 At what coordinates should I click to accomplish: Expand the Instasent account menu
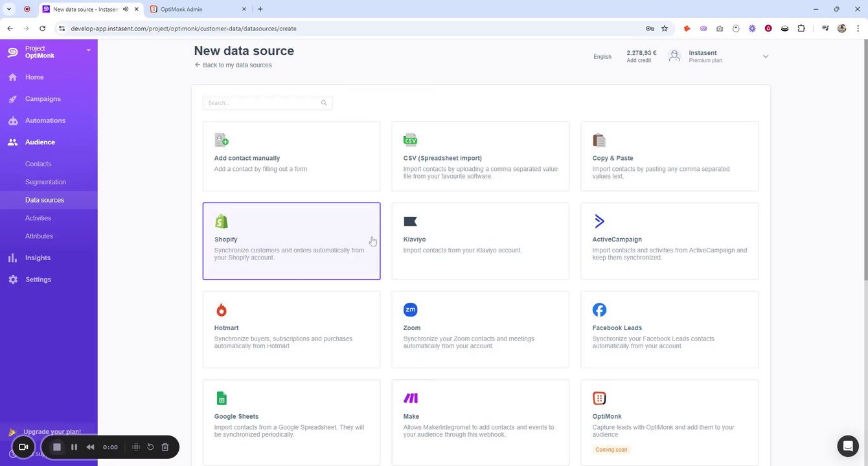tap(765, 56)
